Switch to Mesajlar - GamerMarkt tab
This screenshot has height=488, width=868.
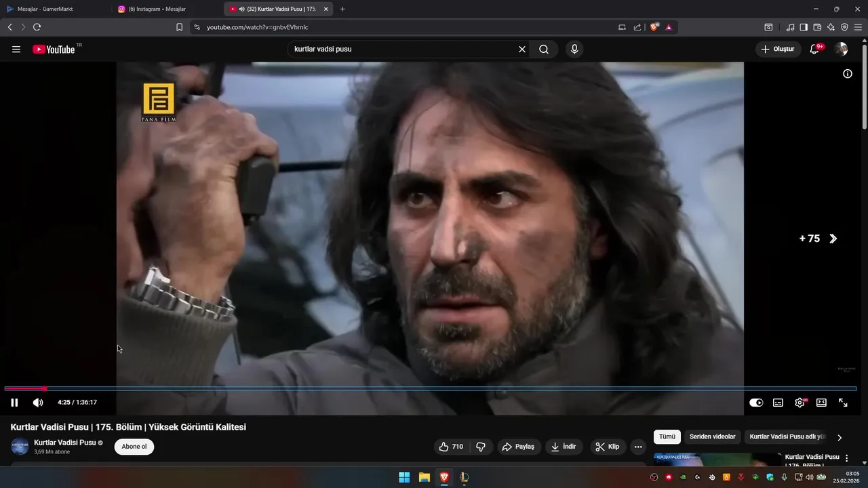(56, 9)
